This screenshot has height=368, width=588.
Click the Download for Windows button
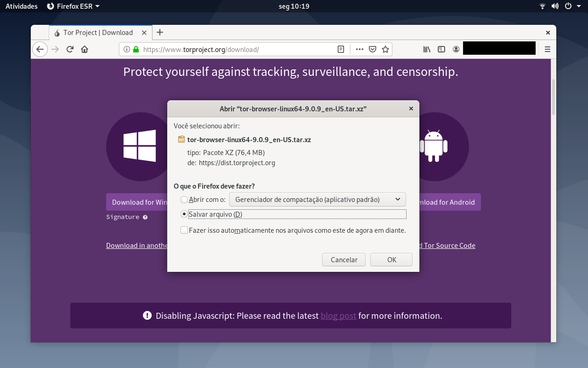(x=137, y=202)
